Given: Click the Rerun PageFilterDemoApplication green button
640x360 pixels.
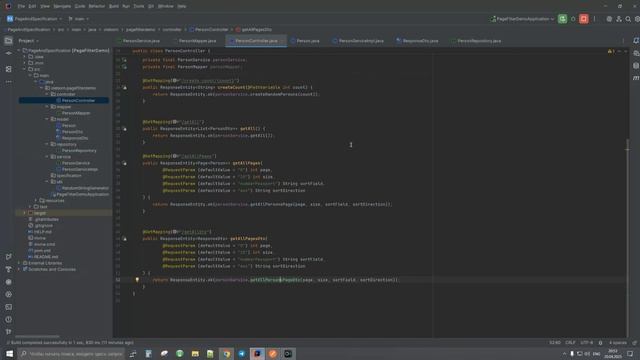Looking at the screenshot, I should coord(562,19).
